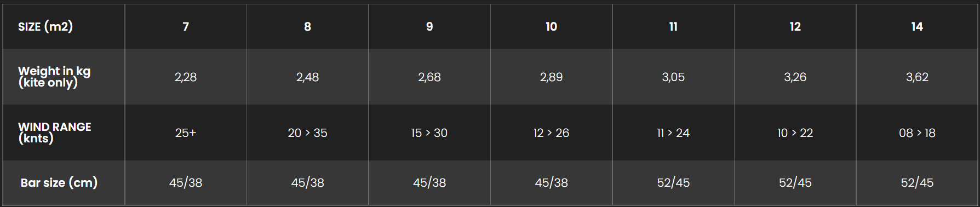Click the size 10 column header
The width and height of the screenshot is (980, 207).
tap(551, 26)
